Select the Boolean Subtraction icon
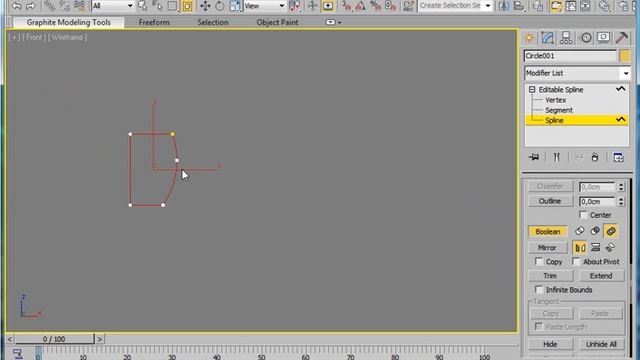 pyautogui.click(x=595, y=231)
